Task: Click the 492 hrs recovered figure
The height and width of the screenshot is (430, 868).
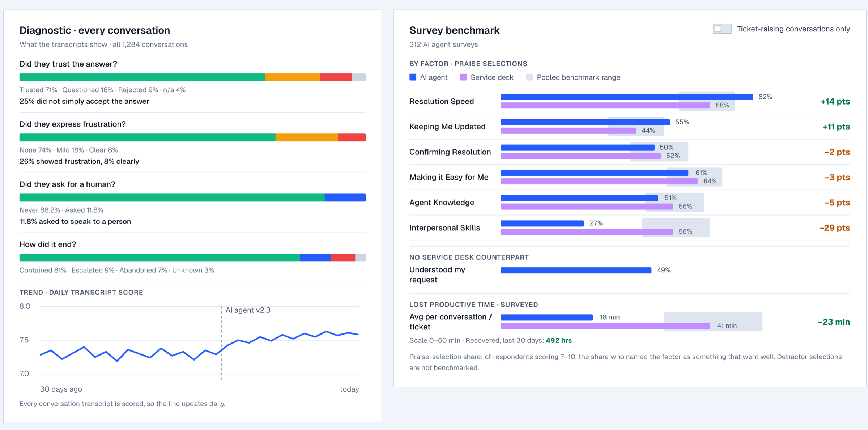Action: click(x=559, y=340)
